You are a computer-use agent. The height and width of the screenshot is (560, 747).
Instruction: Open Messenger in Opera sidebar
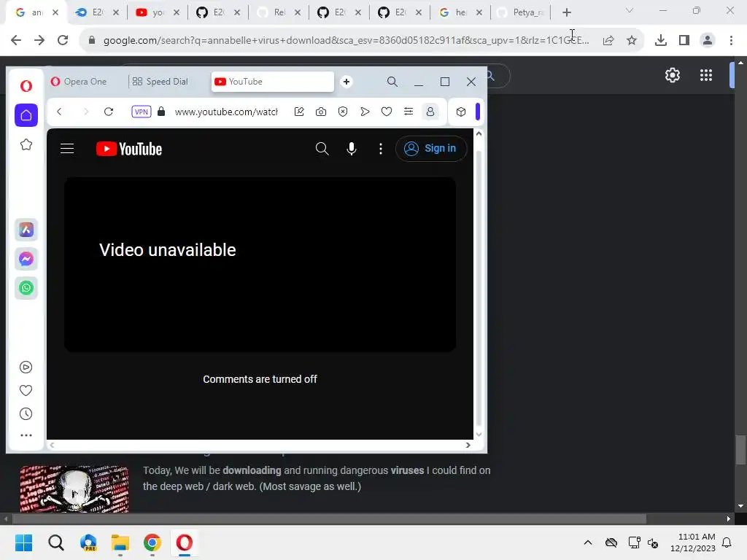coord(26,259)
